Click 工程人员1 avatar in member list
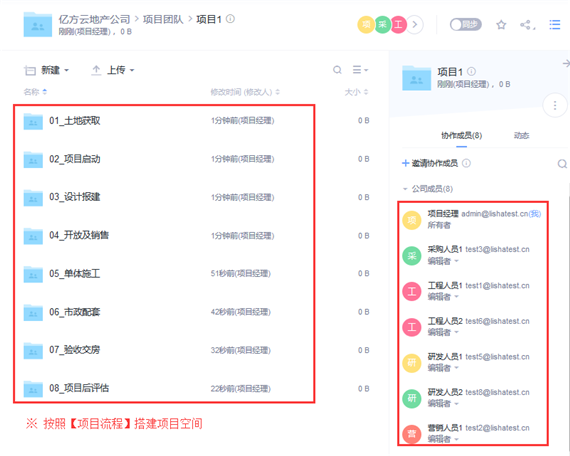The width and height of the screenshot is (570, 456). pyautogui.click(x=412, y=291)
